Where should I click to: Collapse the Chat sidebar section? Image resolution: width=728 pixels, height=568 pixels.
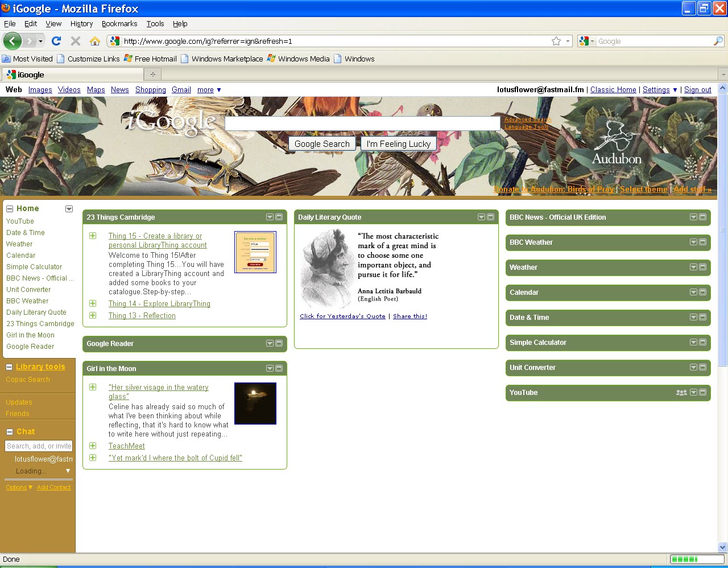(9, 432)
